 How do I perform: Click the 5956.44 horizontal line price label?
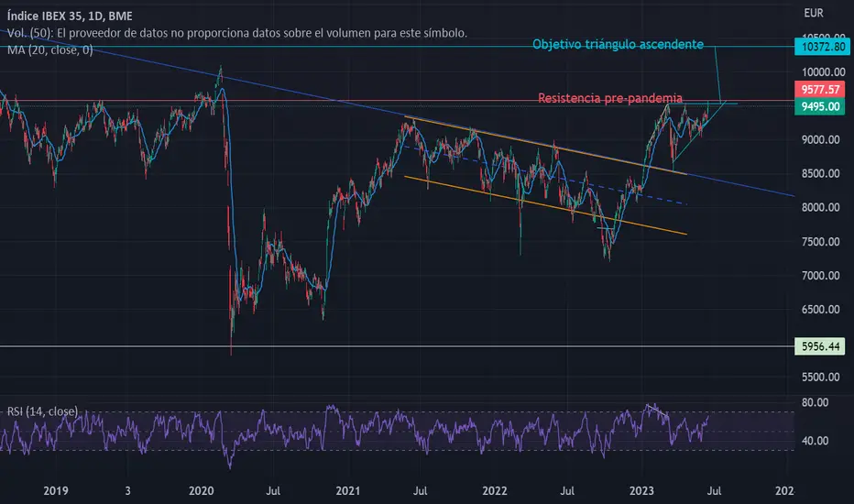click(x=820, y=346)
